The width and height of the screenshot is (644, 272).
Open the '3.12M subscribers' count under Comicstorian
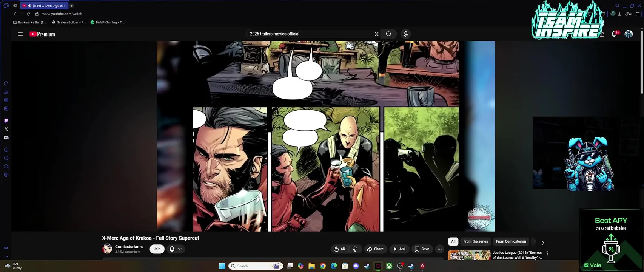[x=128, y=252]
